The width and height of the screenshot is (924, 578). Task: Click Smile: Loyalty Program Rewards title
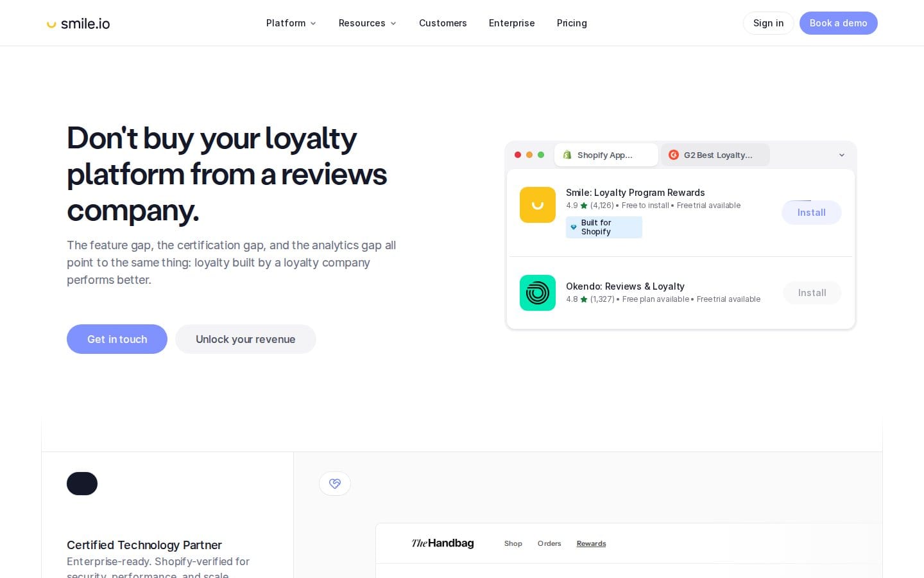click(635, 193)
